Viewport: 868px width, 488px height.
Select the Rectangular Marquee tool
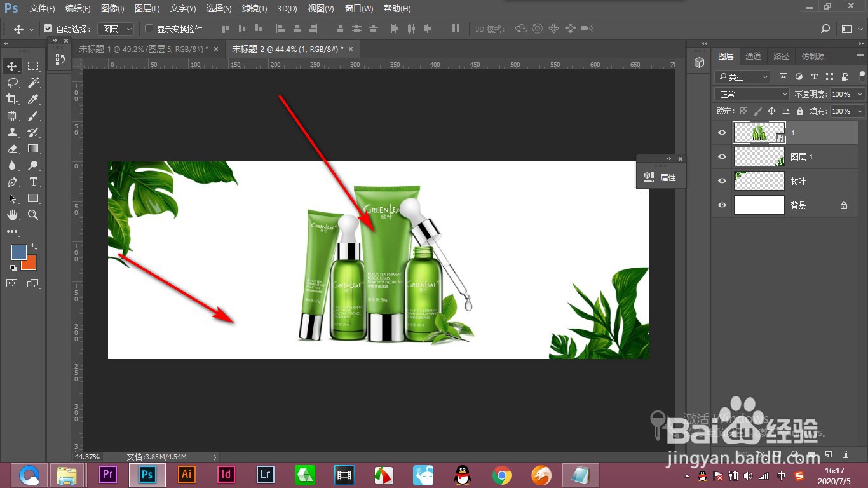point(33,66)
